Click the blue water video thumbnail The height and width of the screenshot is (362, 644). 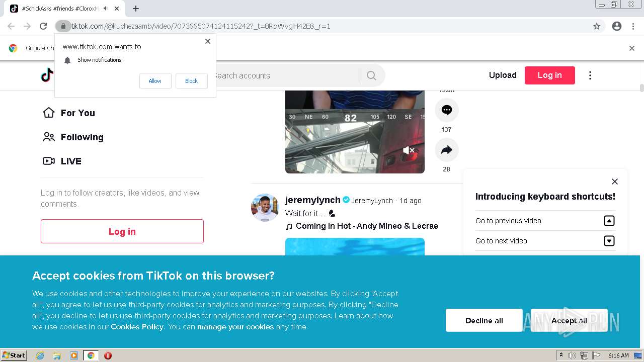point(355,246)
